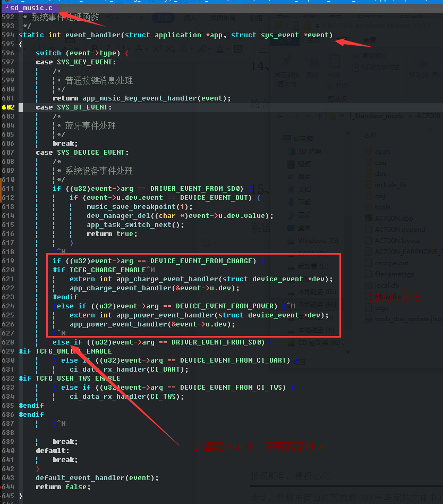Click the 1_Standard_mode breadcrumb in Explorer
Screen dimensions: 443x504
point(376,116)
